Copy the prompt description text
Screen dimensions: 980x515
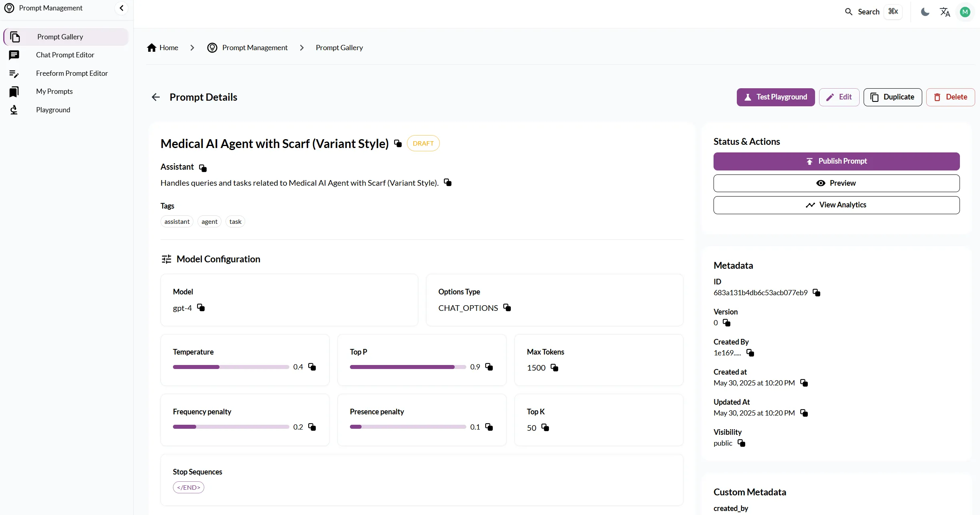click(447, 182)
